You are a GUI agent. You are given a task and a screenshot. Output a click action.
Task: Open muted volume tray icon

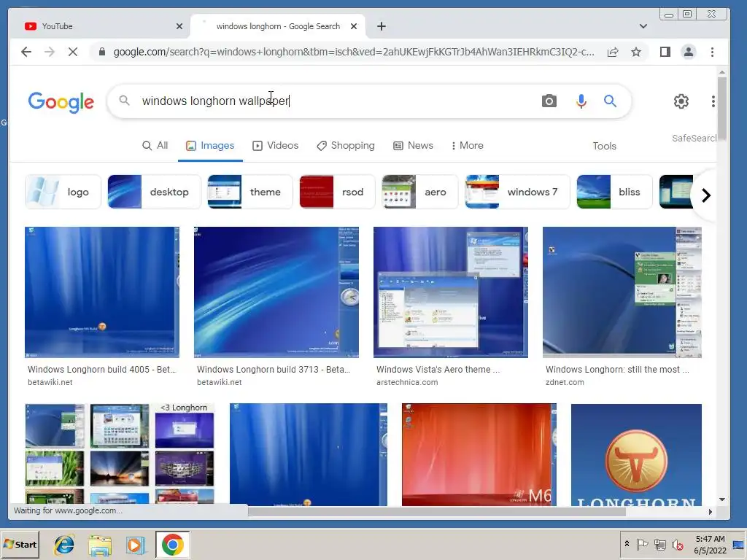(x=678, y=544)
